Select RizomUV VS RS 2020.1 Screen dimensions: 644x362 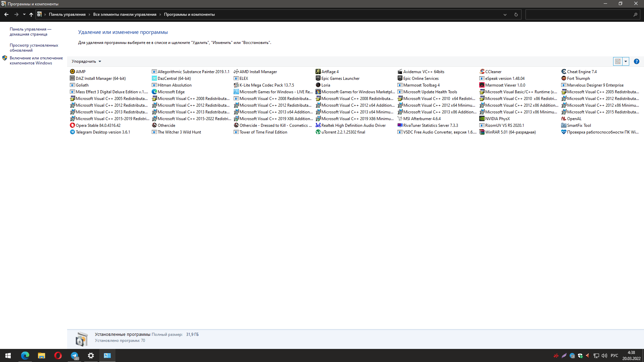click(504, 125)
